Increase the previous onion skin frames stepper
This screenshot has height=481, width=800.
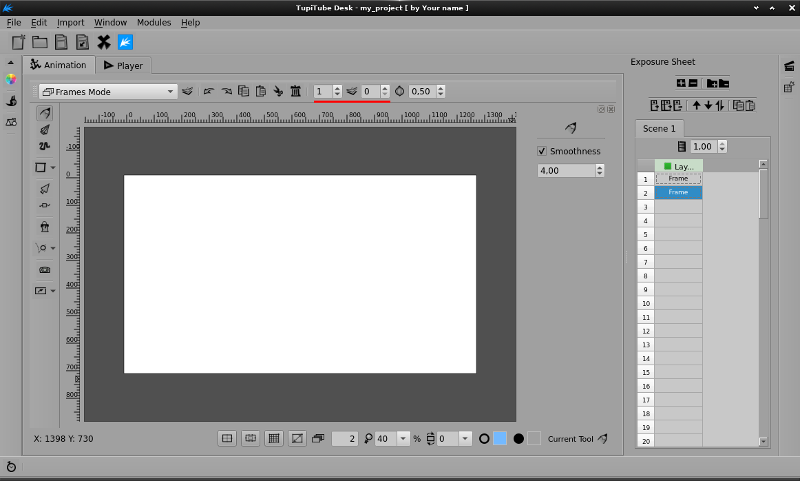(x=337, y=88)
